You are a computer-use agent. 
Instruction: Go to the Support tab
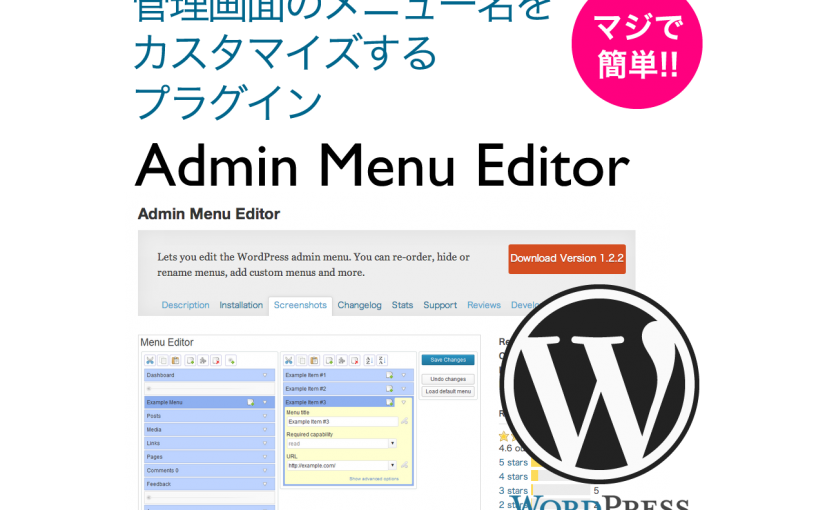[x=440, y=305]
